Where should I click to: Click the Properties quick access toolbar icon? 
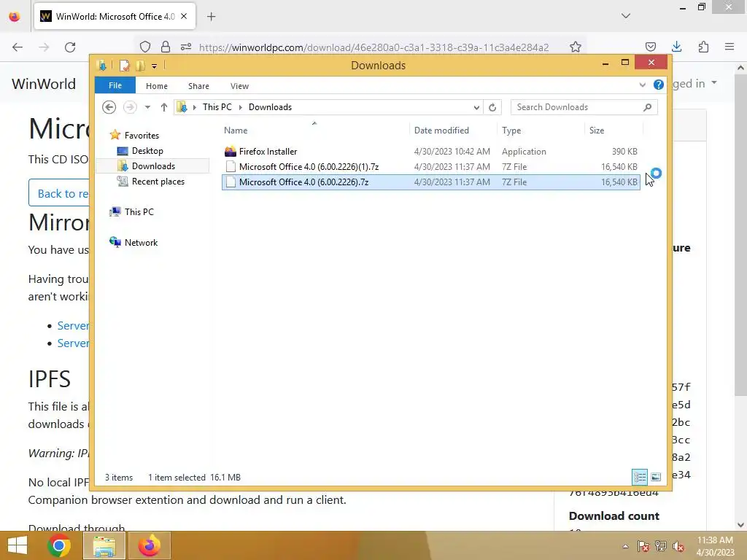pyautogui.click(x=124, y=65)
